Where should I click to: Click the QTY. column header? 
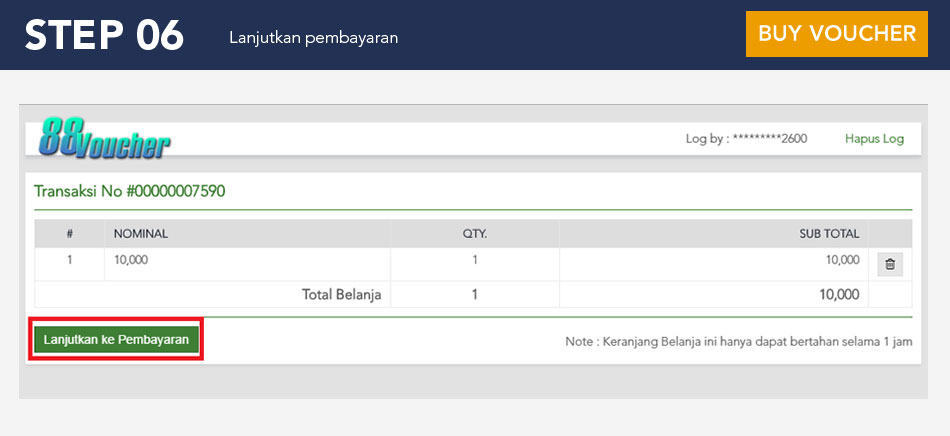[474, 234]
